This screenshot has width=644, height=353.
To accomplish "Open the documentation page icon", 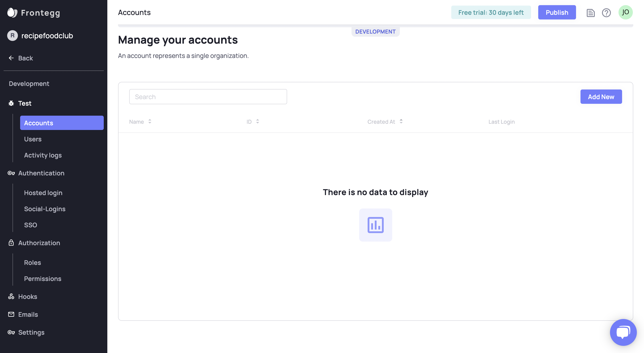I will [591, 13].
